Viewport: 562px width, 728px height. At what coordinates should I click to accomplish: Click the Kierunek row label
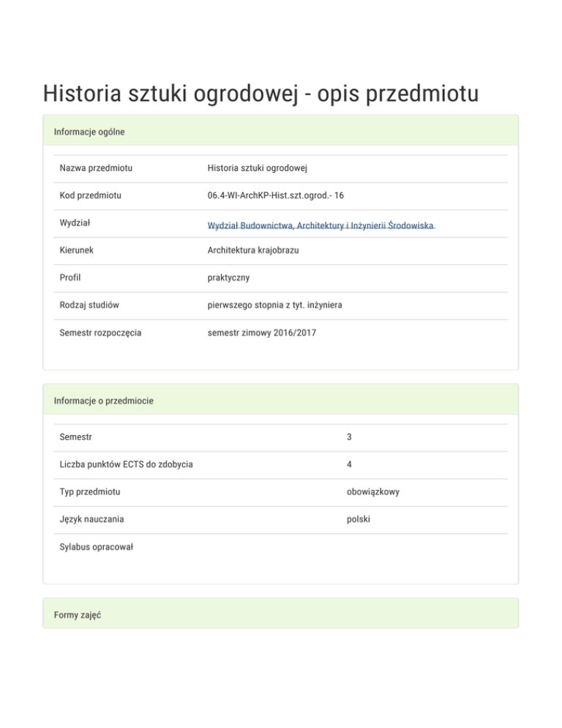(77, 250)
